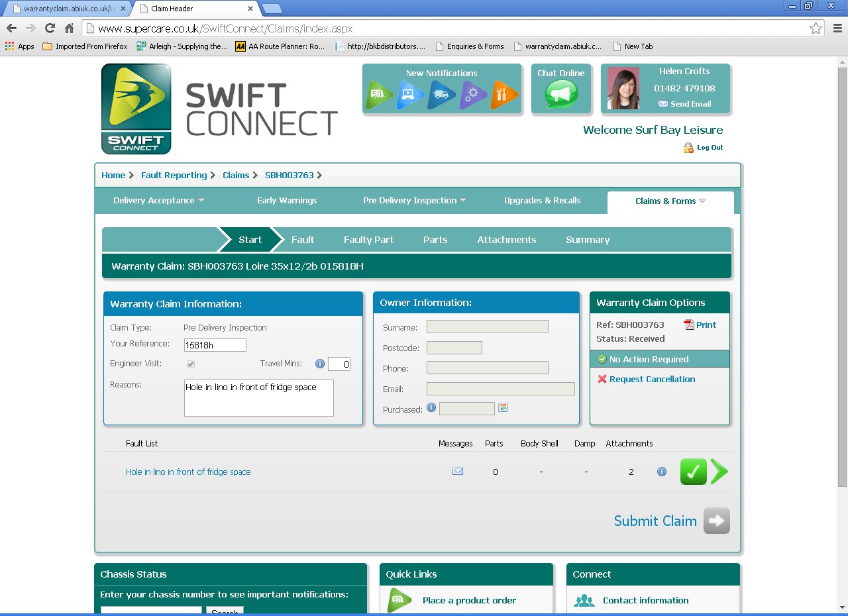Viewport: 848px width, 616px height.
Task: Open the Chrome menu icon
Action: click(x=837, y=28)
